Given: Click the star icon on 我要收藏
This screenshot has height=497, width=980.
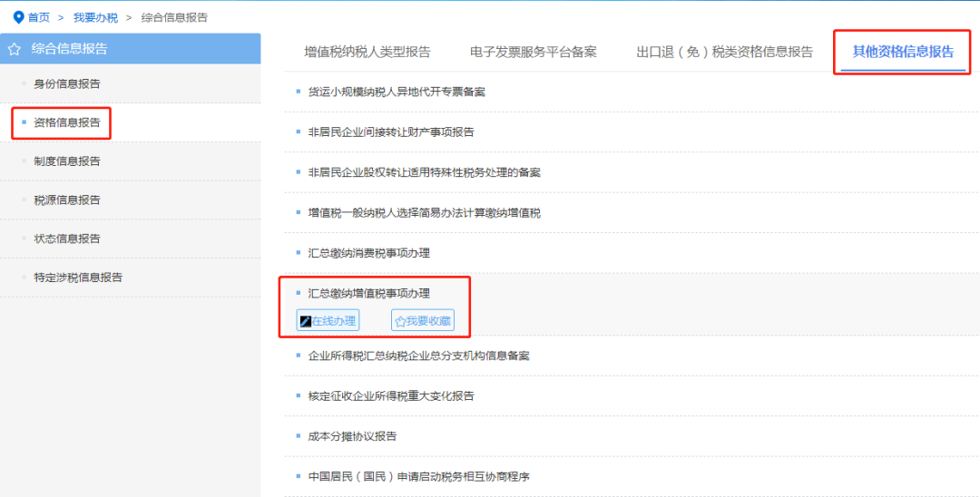Looking at the screenshot, I should pos(401,321).
